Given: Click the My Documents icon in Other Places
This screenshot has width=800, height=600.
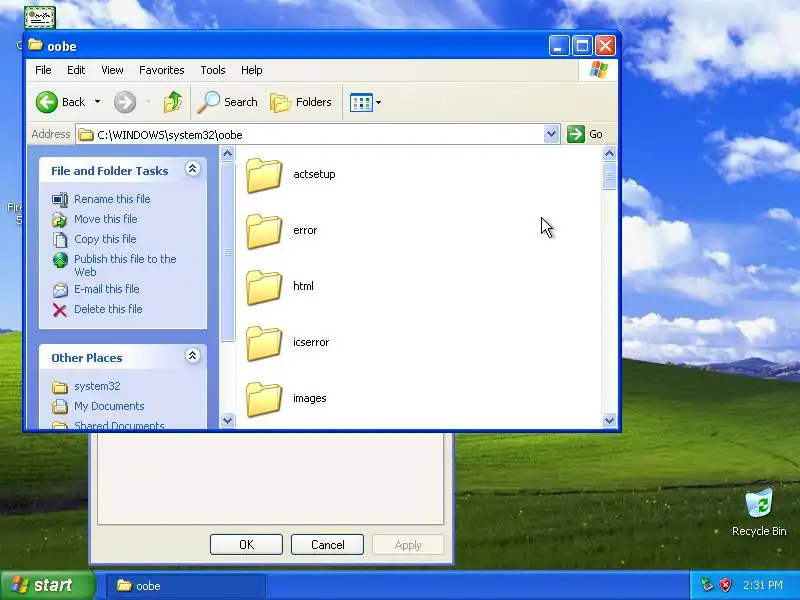Looking at the screenshot, I should tap(60, 407).
